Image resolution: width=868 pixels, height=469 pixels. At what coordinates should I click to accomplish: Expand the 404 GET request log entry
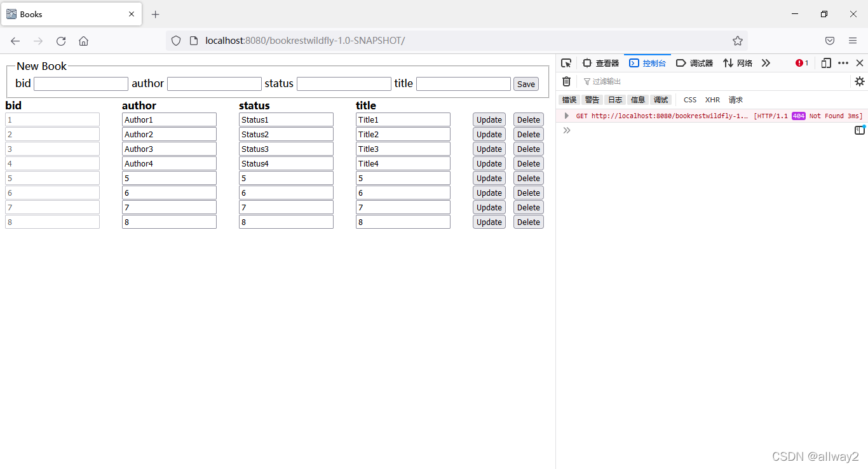point(566,116)
